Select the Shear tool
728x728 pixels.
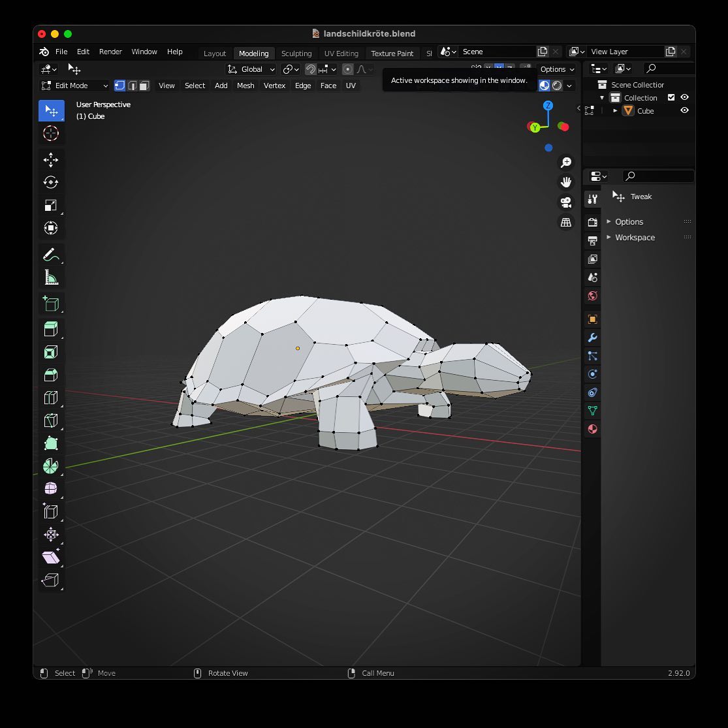point(51,557)
